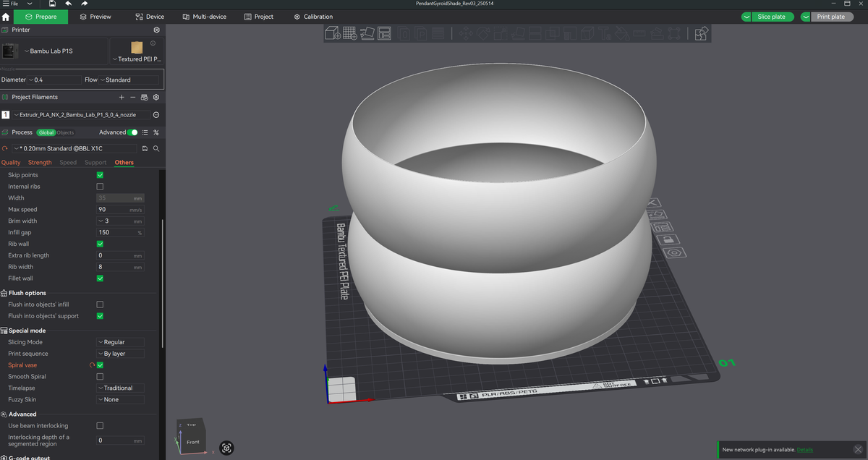Open printer settings gear icon
The image size is (868, 460).
pyautogui.click(x=156, y=30)
